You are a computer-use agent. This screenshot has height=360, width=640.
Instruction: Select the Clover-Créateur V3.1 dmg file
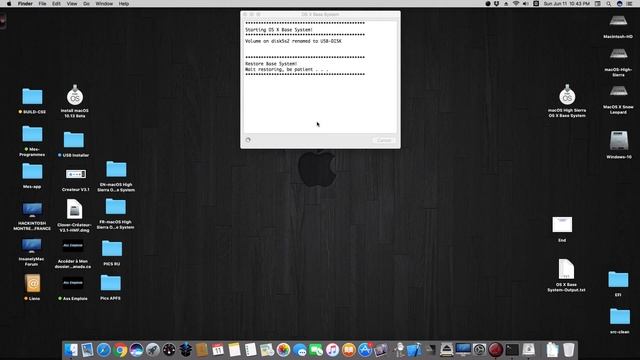click(x=74, y=209)
